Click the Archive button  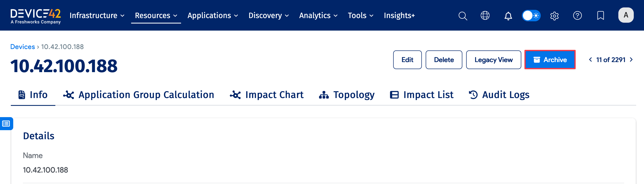tap(550, 60)
